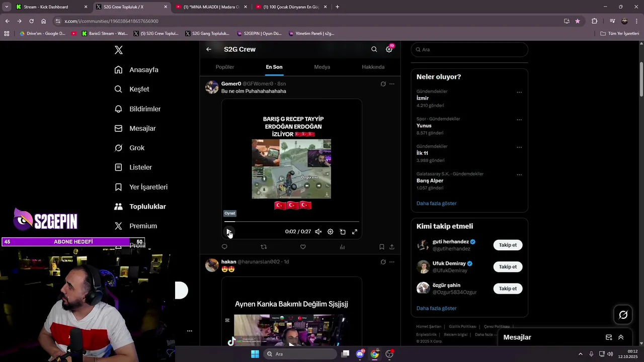This screenshot has width=644, height=362.
Task: Expand the Mesajlar drawer
Action: [621, 337]
